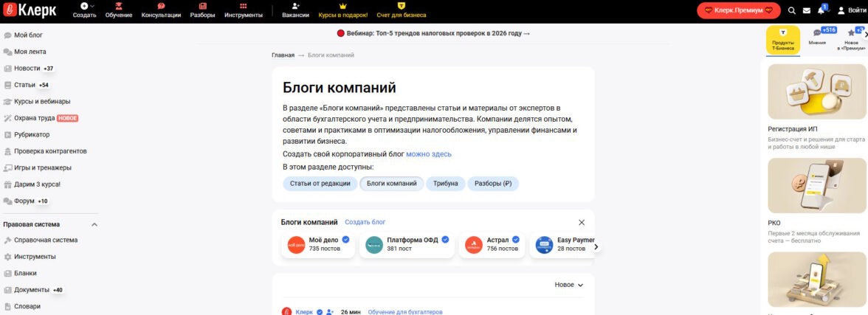Image resolution: width=868 pixels, height=315 pixels.
Task: Open РКО promo image
Action: click(x=817, y=186)
